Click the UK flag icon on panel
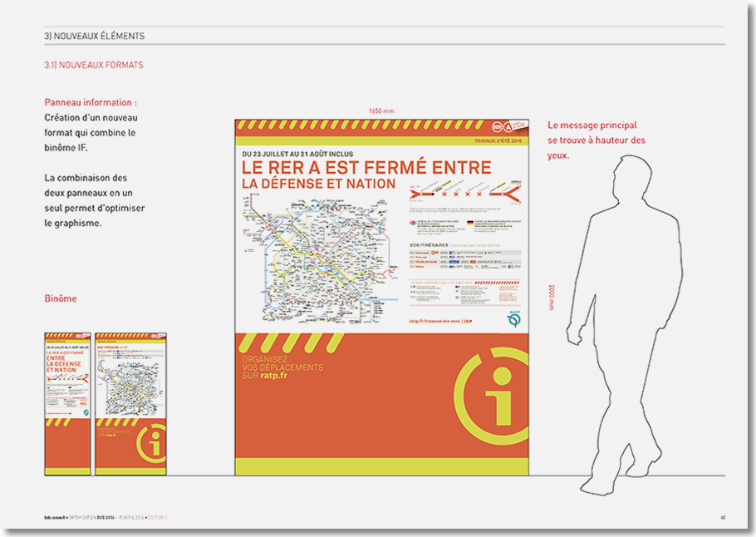The width and height of the screenshot is (756, 537). [x=413, y=223]
